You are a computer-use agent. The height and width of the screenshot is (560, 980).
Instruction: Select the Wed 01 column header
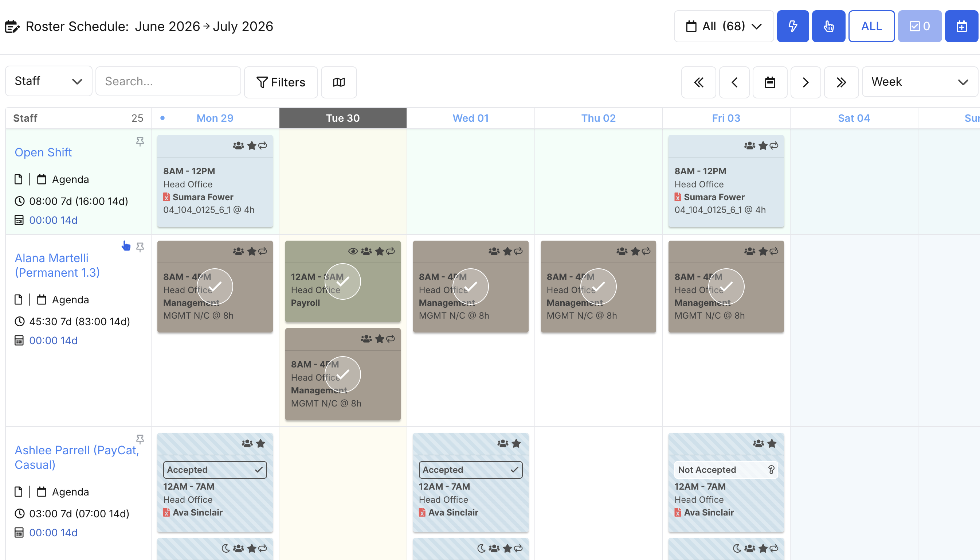tap(470, 118)
